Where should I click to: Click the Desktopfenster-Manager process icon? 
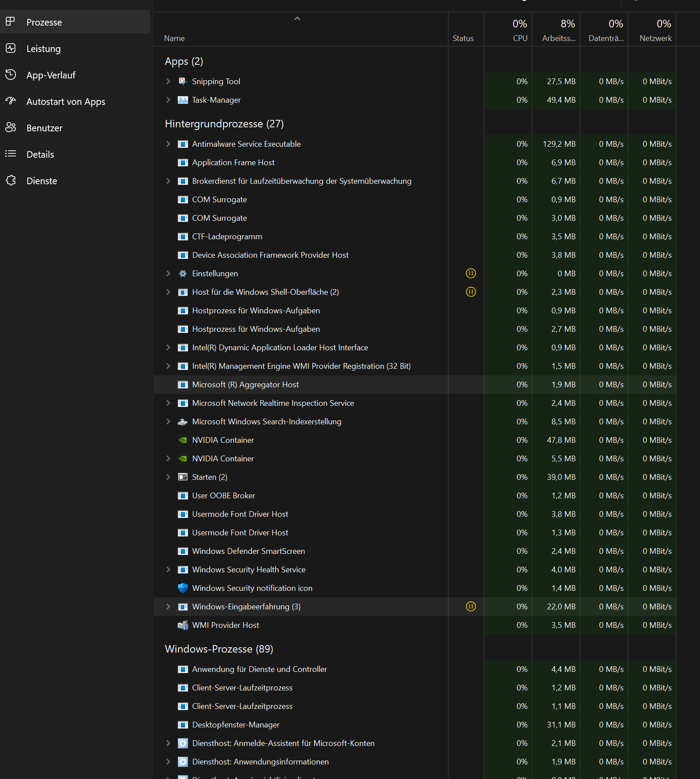tap(182, 725)
